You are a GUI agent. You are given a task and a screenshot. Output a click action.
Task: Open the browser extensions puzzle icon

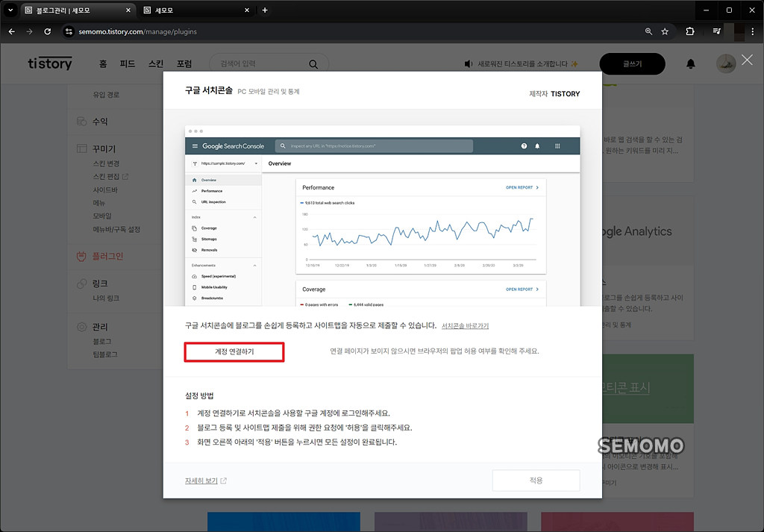click(690, 31)
